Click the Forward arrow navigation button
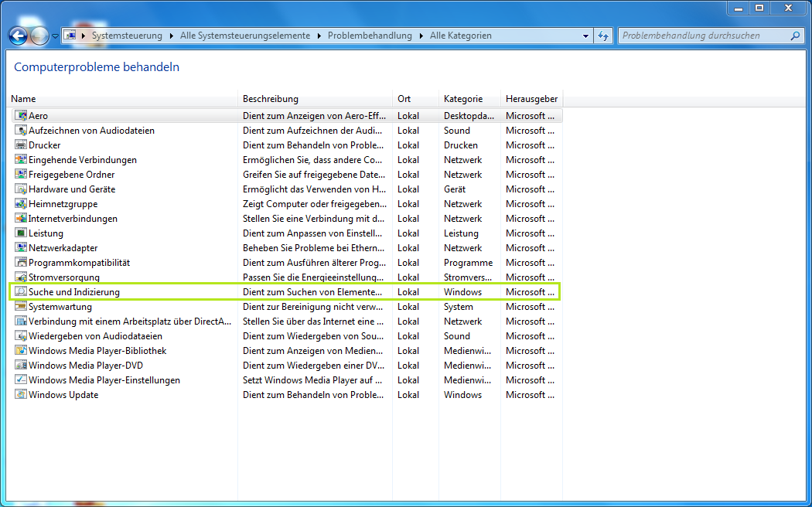 39,36
